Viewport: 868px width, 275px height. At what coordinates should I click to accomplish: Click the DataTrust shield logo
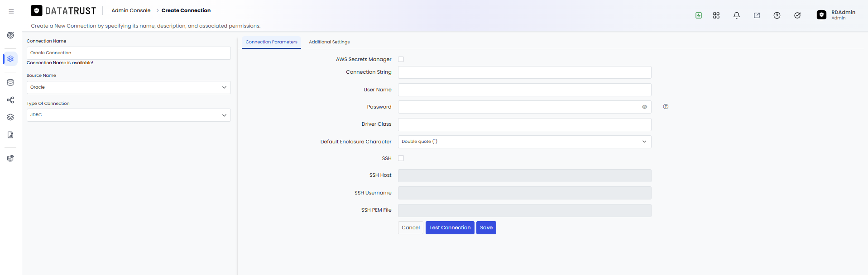37,10
